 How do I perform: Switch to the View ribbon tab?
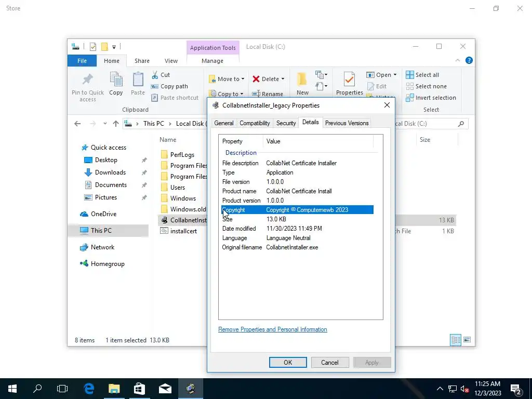(x=171, y=61)
